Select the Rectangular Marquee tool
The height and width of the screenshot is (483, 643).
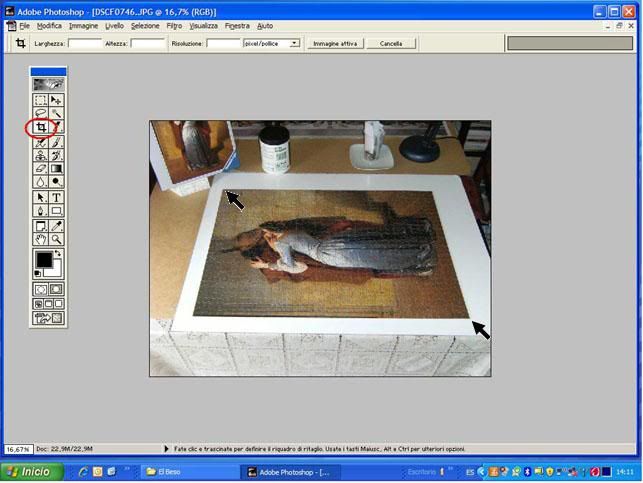pyautogui.click(x=40, y=100)
